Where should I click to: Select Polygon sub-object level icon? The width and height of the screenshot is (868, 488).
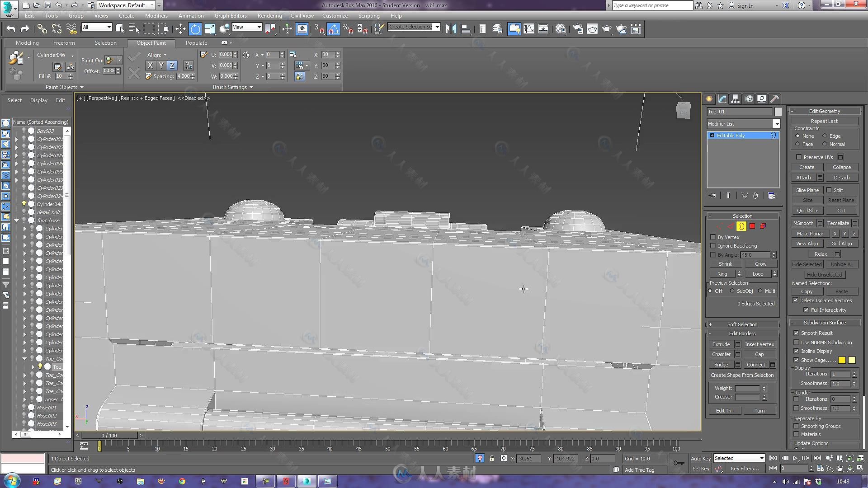pyautogui.click(x=752, y=226)
